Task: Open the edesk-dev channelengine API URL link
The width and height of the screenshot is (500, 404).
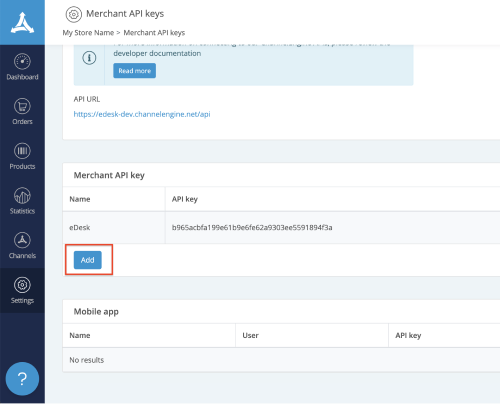Action: (142, 114)
